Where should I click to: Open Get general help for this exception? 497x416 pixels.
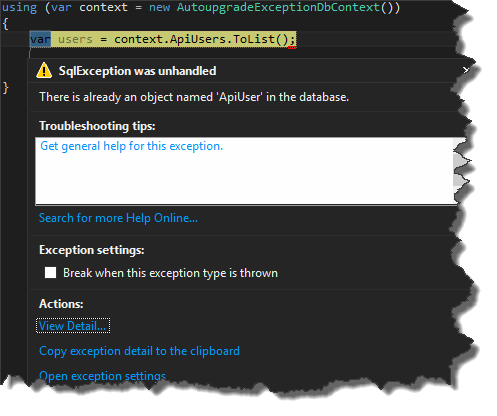(131, 146)
